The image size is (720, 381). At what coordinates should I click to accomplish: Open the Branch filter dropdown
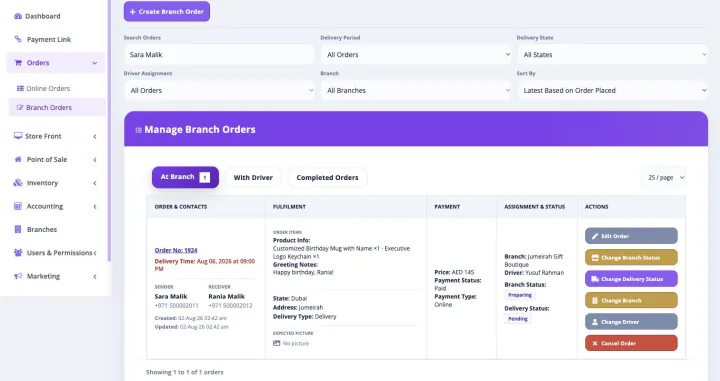(416, 90)
